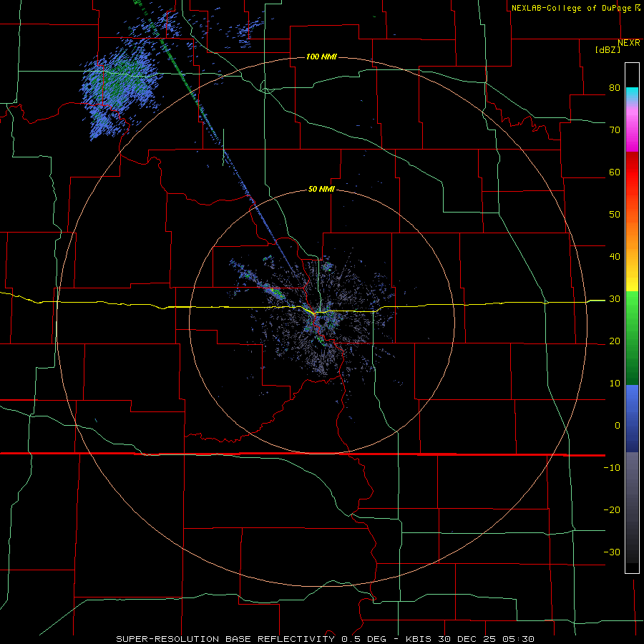Click the -10 value on the dBZ scale

point(612,468)
